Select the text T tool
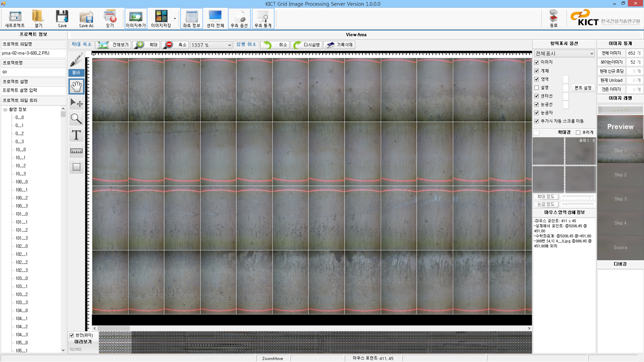 [x=76, y=135]
